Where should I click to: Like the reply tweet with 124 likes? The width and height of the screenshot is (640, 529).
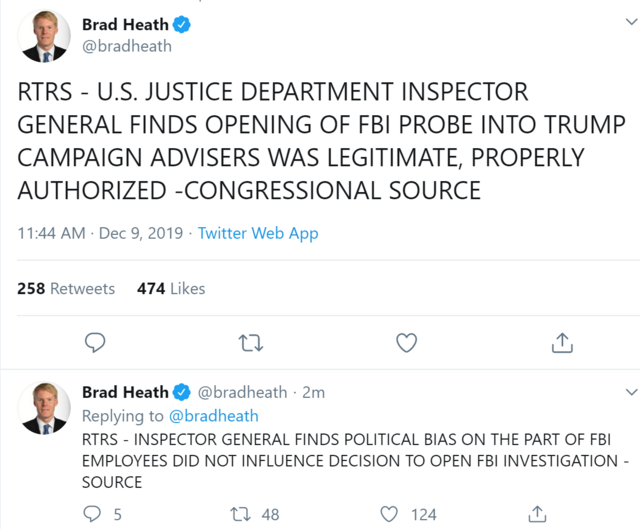390,514
